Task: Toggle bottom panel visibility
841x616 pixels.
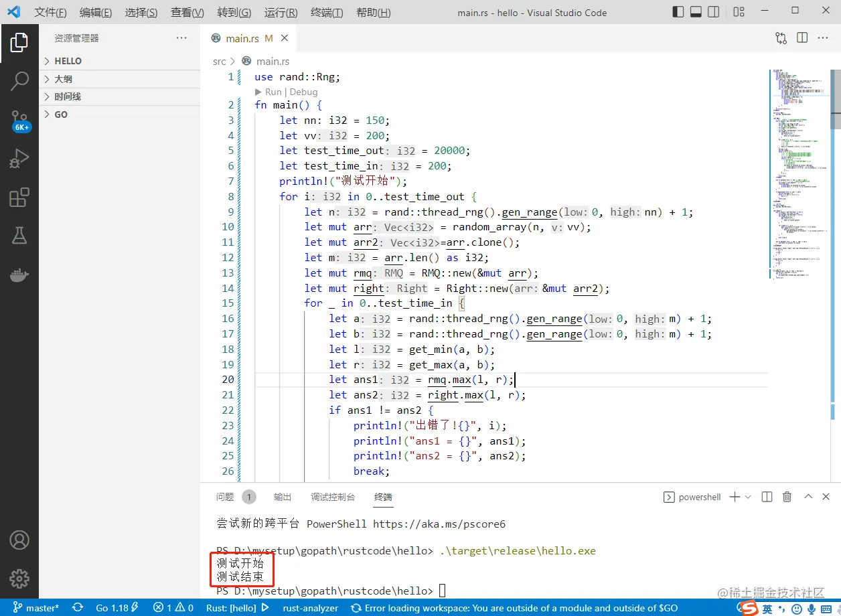Action: (x=696, y=12)
